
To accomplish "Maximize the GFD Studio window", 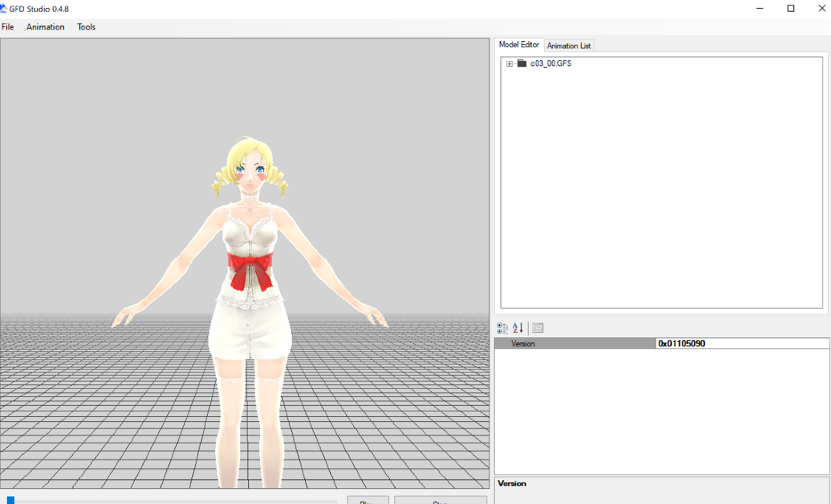I will (791, 9).
